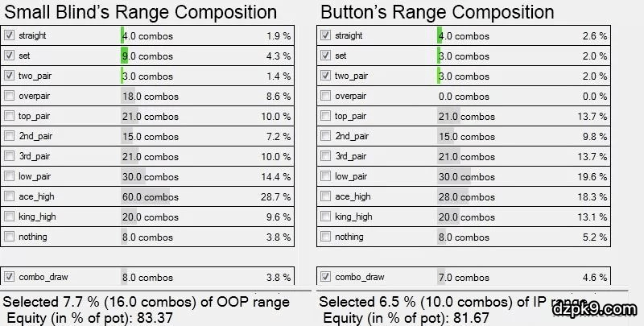Viewport: 644px width, 326px height.
Task: Click the 3rd_pair checkbox for Small Blind
Action: (x=9, y=156)
